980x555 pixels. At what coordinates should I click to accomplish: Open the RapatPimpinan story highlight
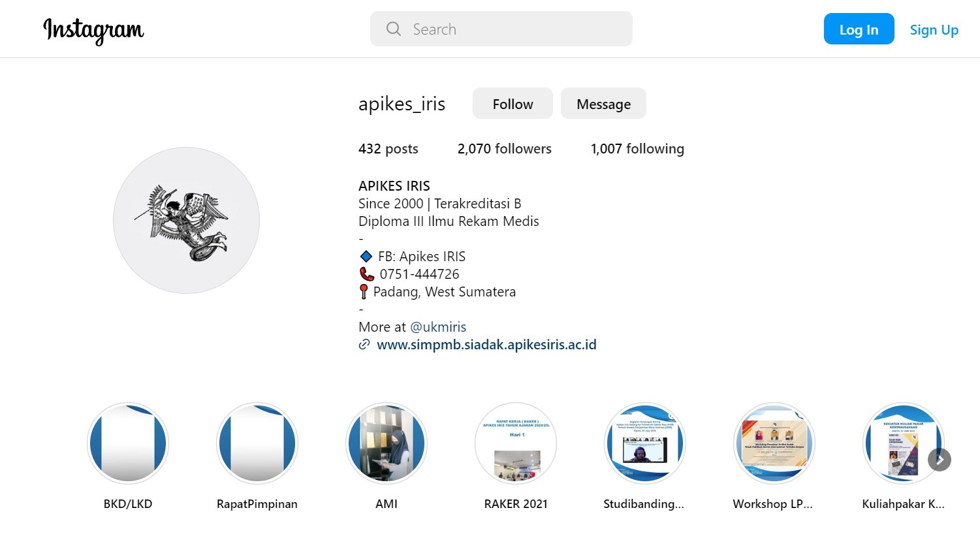point(257,443)
